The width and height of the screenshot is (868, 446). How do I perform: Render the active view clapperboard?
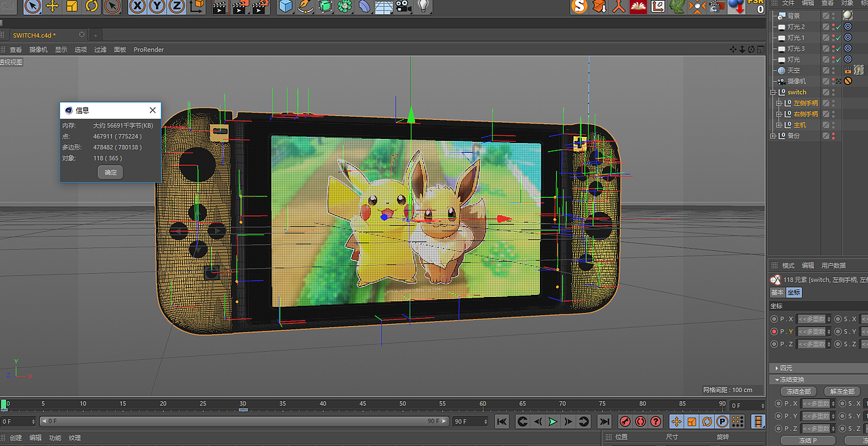[220, 7]
